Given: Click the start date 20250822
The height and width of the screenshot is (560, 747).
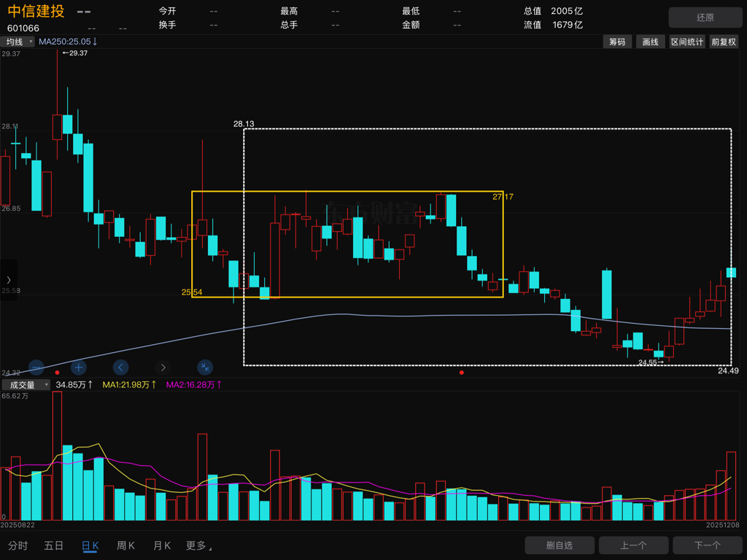Looking at the screenshot, I should 18,525.
